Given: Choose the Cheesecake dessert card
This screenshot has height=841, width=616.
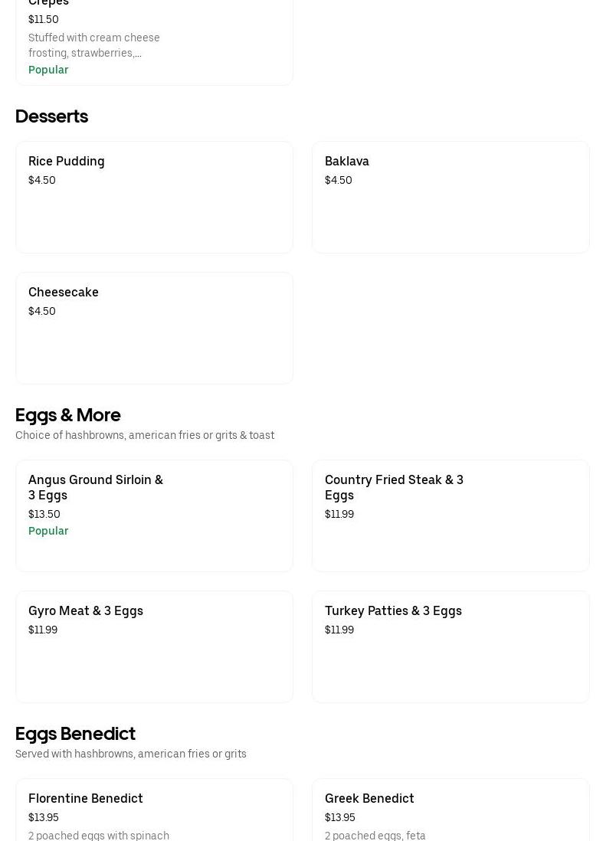Looking at the screenshot, I should pyautogui.click(x=154, y=328).
